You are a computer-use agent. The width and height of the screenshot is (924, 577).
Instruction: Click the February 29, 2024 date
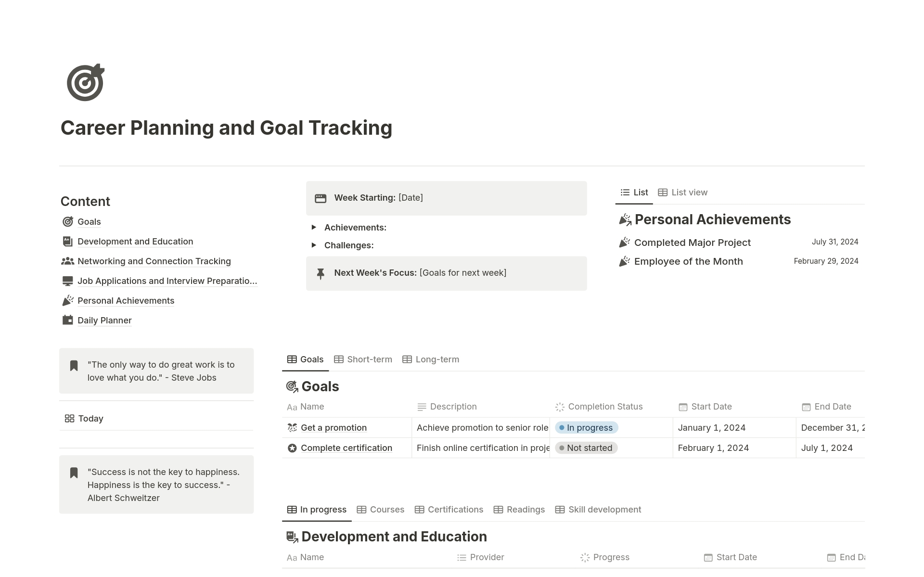pyautogui.click(x=826, y=261)
